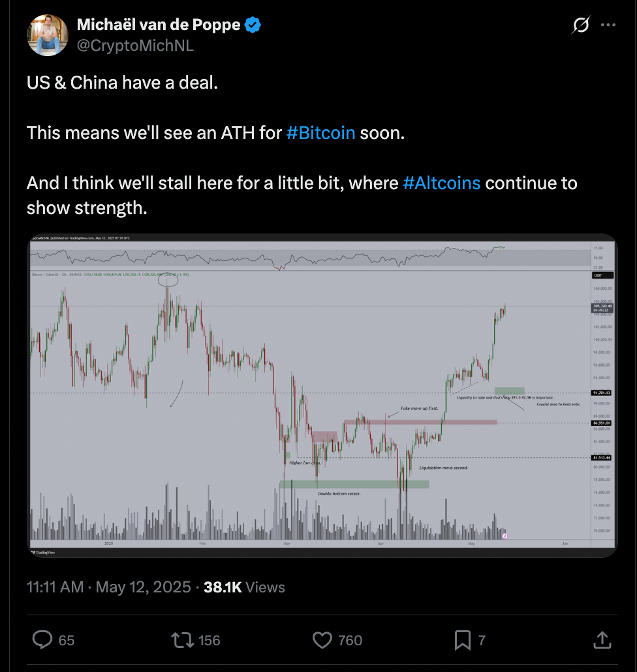This screenshot has height=672, width=637.
Task: Click the 38.1K Views counter
Action: pyautogui.click(x=244, y=587)
